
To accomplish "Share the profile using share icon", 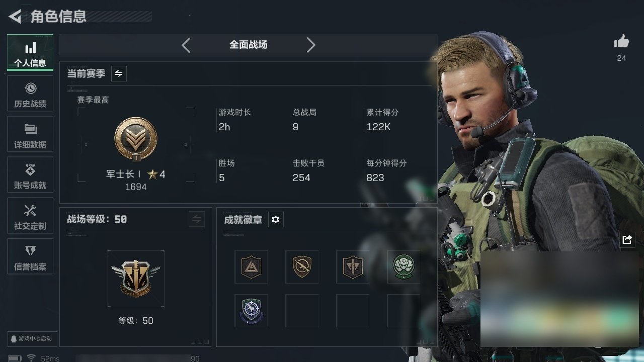I will coord(627,240).
